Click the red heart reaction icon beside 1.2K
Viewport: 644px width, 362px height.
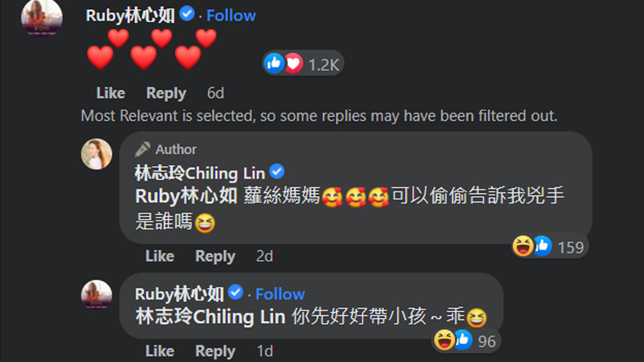(x=293, y=63)
